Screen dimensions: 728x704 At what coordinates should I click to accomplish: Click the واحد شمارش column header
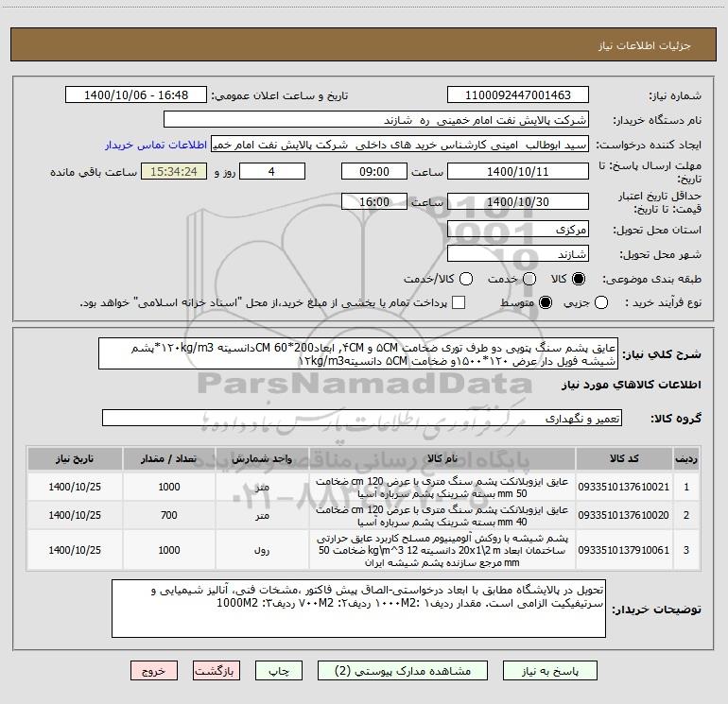(262, 458)
